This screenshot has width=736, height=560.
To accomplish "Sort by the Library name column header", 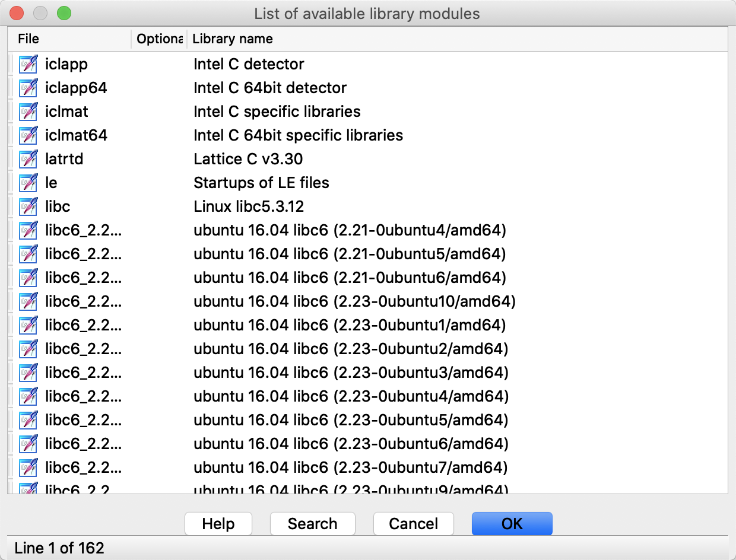I will click(x=457, y=39).
